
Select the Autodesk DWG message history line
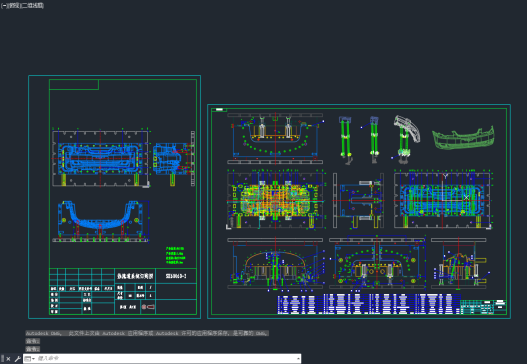pos(147,333)
